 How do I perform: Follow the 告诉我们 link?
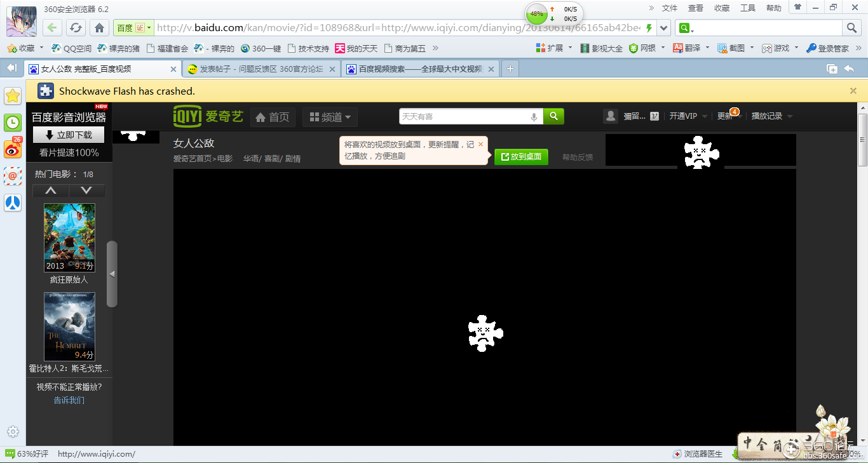(x=69, y=400)
